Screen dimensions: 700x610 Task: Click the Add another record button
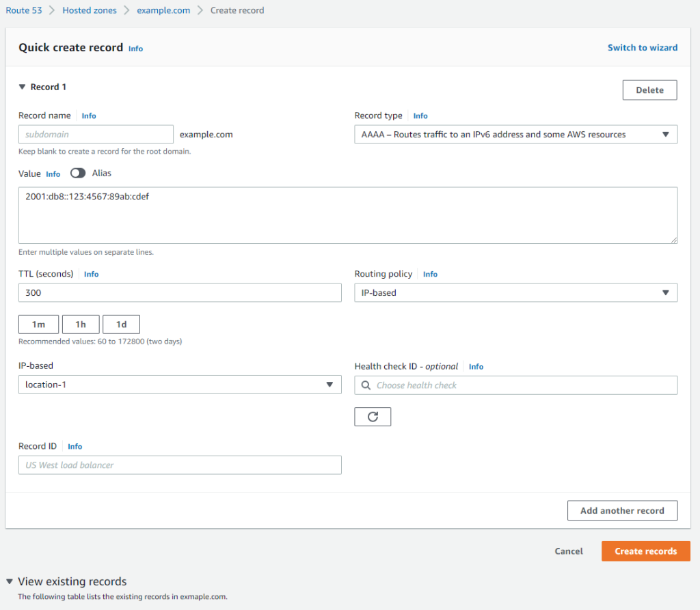click(x=622, y=510)
